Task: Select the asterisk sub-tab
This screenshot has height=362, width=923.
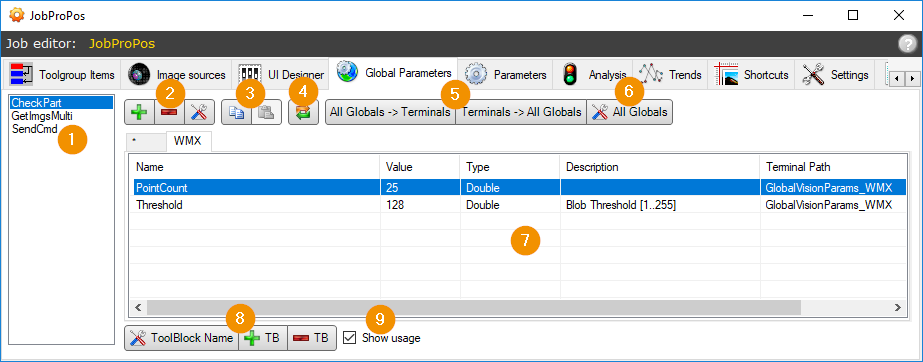Action: click(146, 142)
